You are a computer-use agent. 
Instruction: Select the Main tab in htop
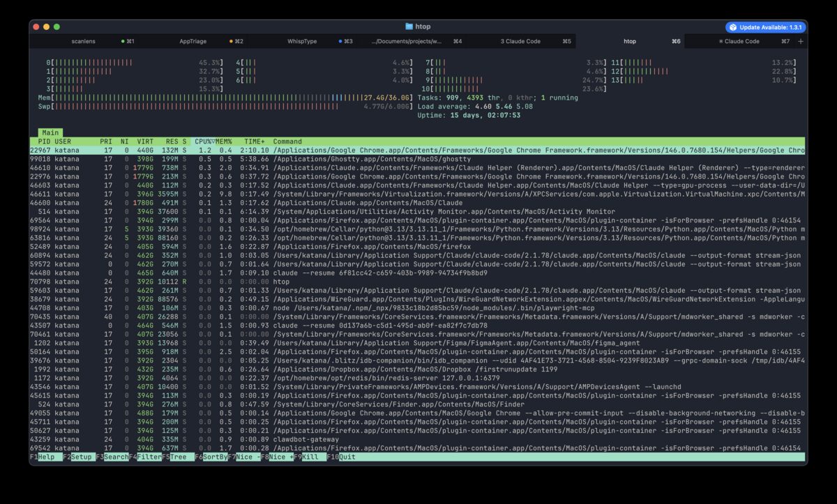coord(50,132)
